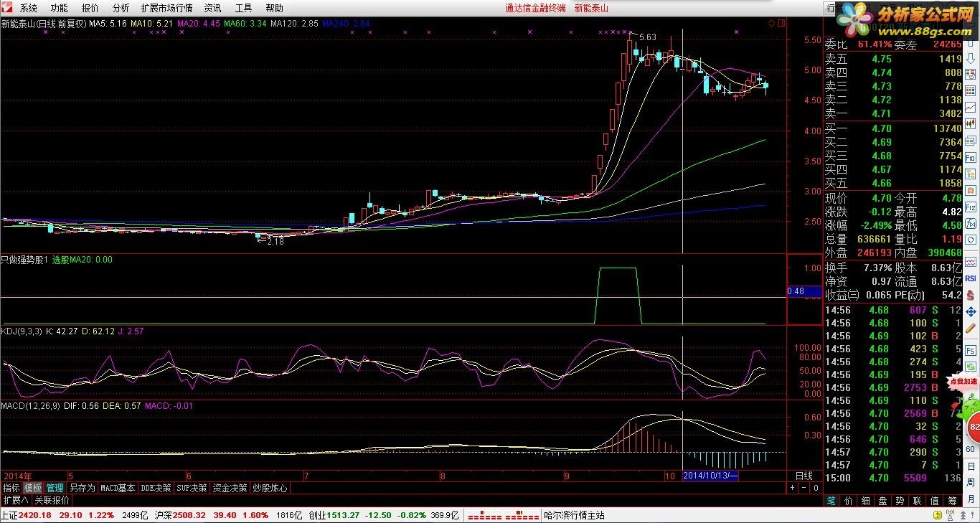
Task: Click the candlestick chart icon
Action: point(971,123)
